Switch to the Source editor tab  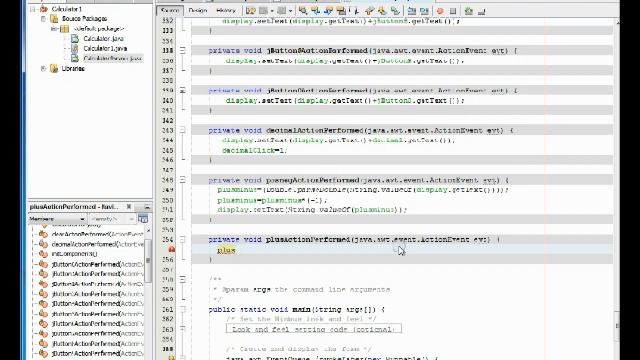pyautogui.click(x=170, y=11)
